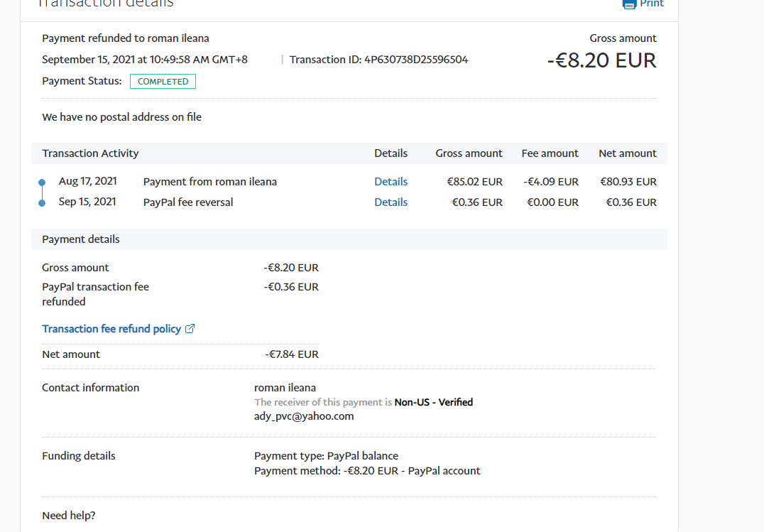
Task: Click the ady_pvc@yahoo.com email address
Action: coord(304,416)
